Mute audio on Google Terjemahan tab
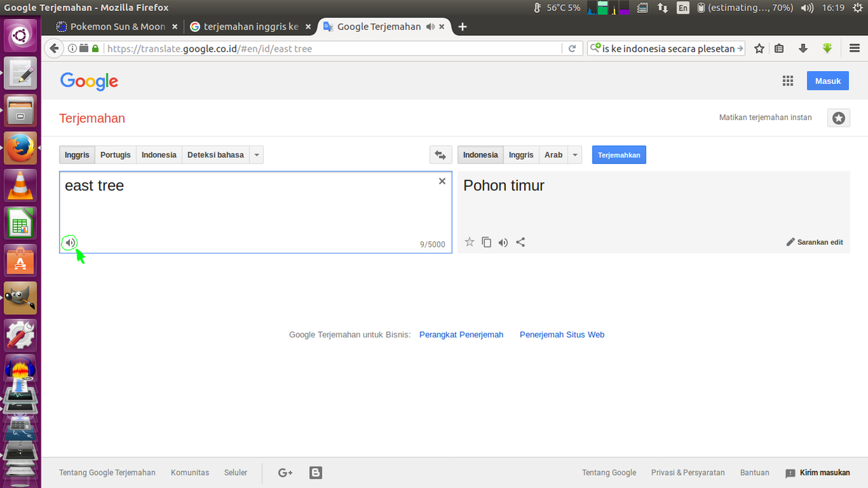Screen dimensions: 868x488 pos(430,26)
